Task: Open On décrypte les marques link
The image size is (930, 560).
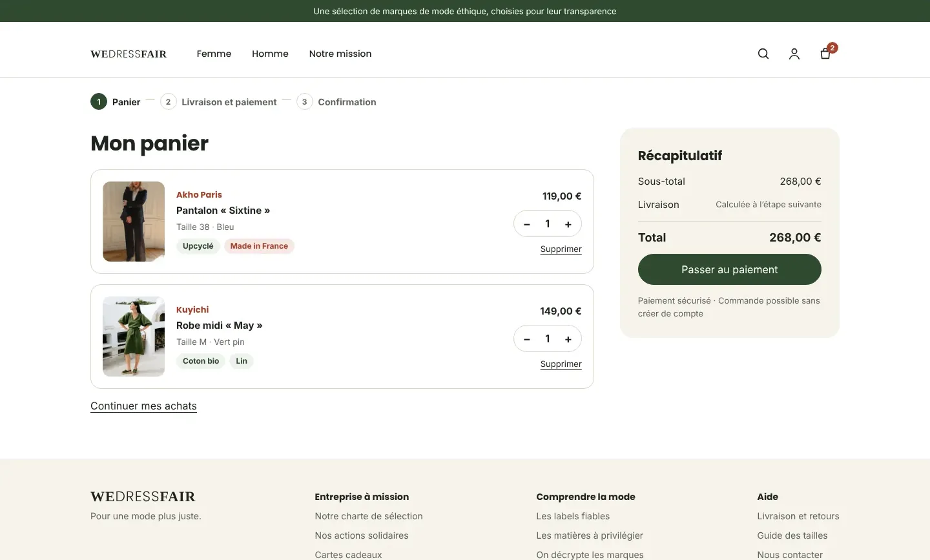Action: tap(590, 555)
